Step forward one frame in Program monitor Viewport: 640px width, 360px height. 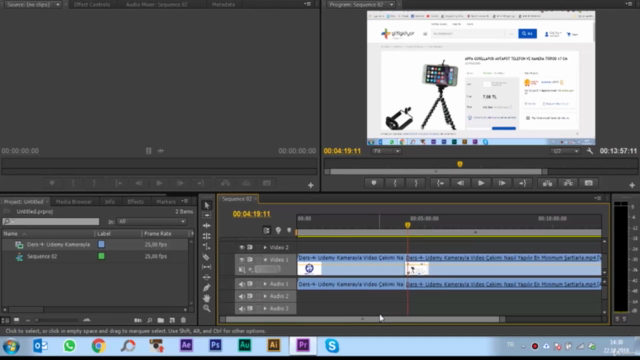point(502,183)
